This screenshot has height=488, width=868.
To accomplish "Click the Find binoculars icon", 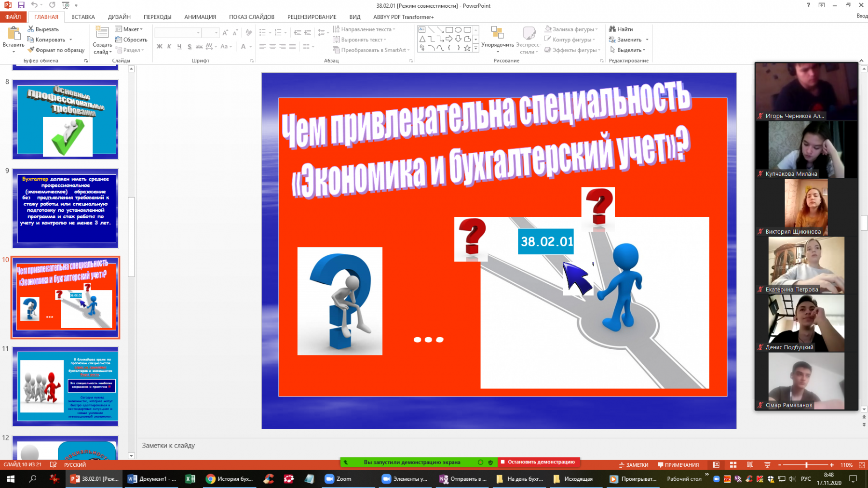I will click(612, 29).
